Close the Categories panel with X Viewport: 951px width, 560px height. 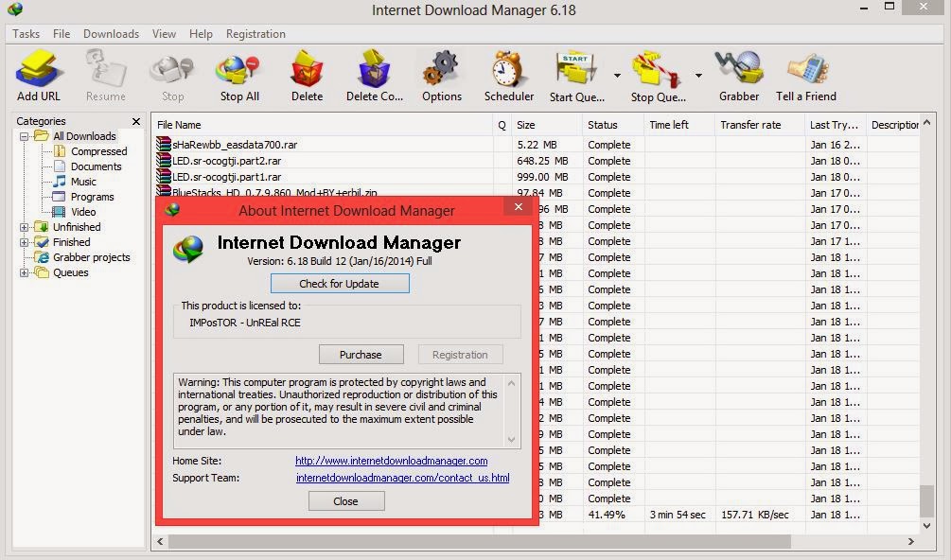click(x=136, y=121)
